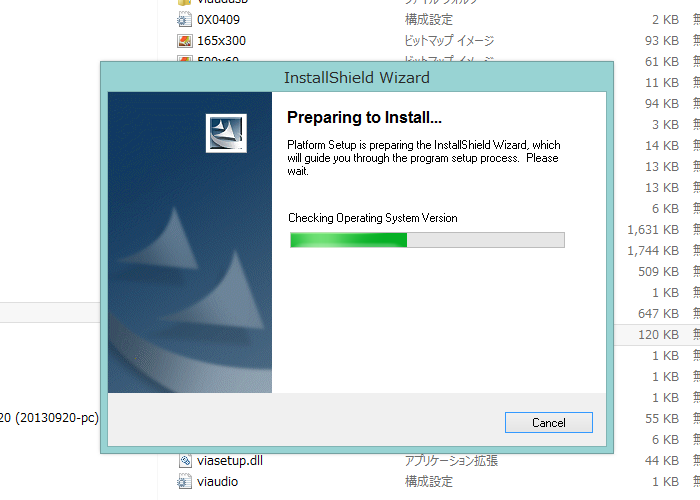Click the 1,631 KB file size entry
The height and width of the screenshot is (500, 700).
653,229
